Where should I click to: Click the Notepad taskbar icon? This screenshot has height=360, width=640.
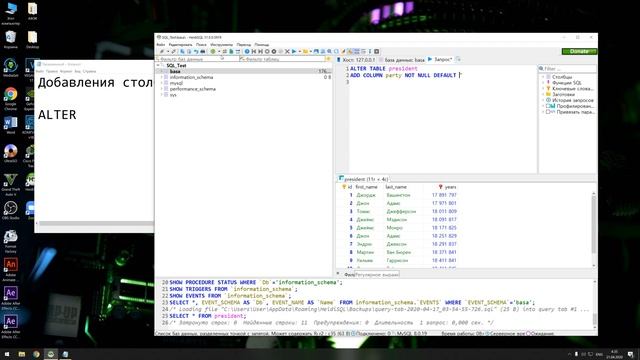65,354
